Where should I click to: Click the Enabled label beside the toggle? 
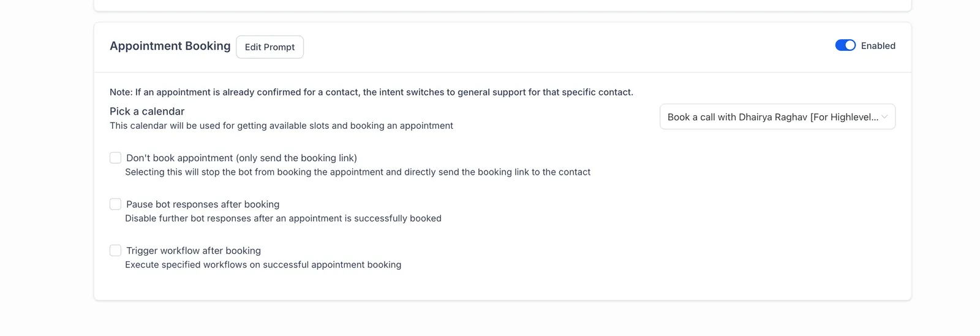click(x=878, y=46)
